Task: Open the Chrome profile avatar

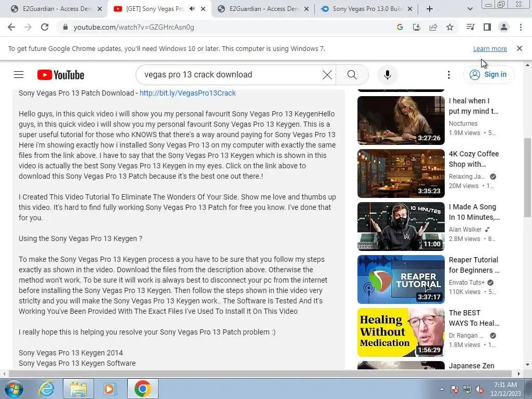Action: [x=504, y=27]
